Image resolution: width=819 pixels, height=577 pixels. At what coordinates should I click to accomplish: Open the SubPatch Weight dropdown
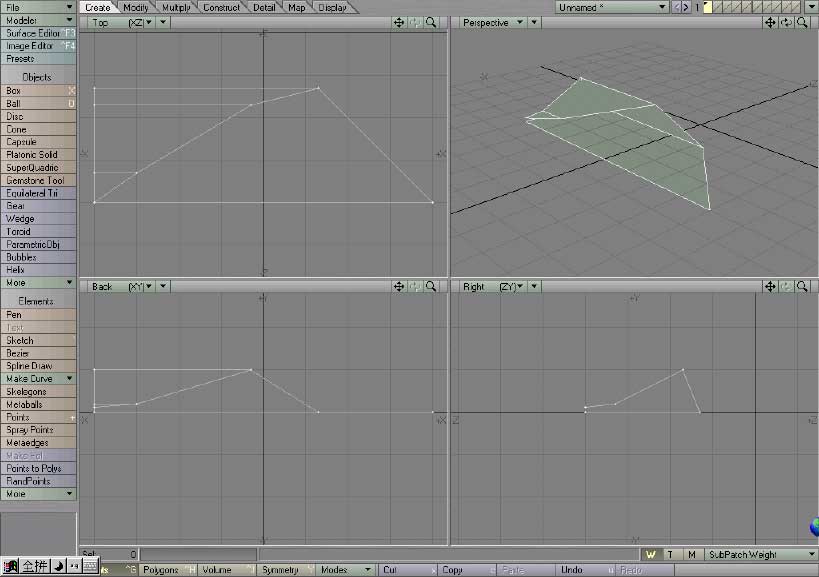(x=761, y=554)
